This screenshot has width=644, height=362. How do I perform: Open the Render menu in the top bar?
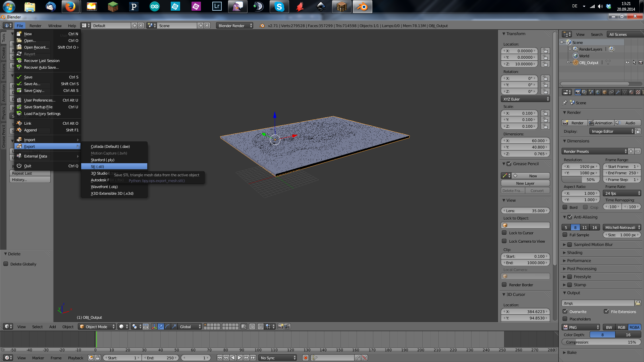click(35, 25)
